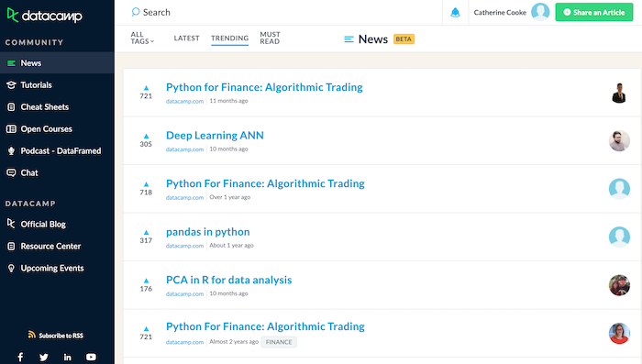Click the Subscribe to RSS link
Image resolution: width=642 pixels, height=364 pixels.
pos(55,336)
